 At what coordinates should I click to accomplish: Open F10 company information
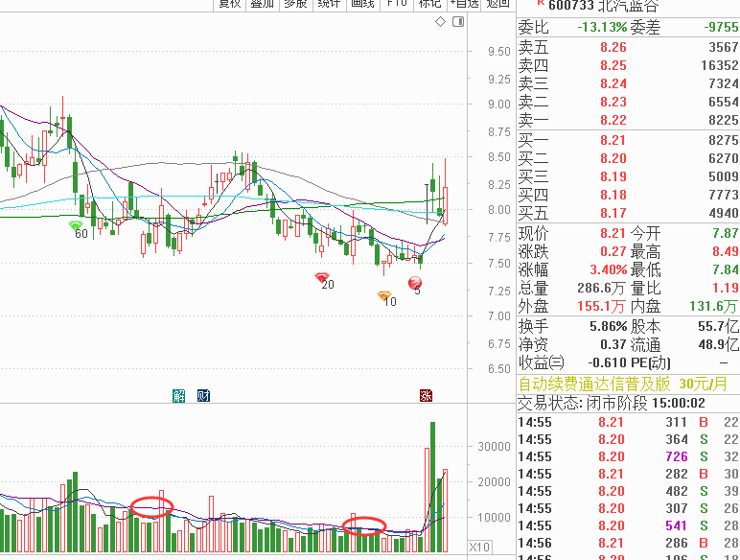397,4
